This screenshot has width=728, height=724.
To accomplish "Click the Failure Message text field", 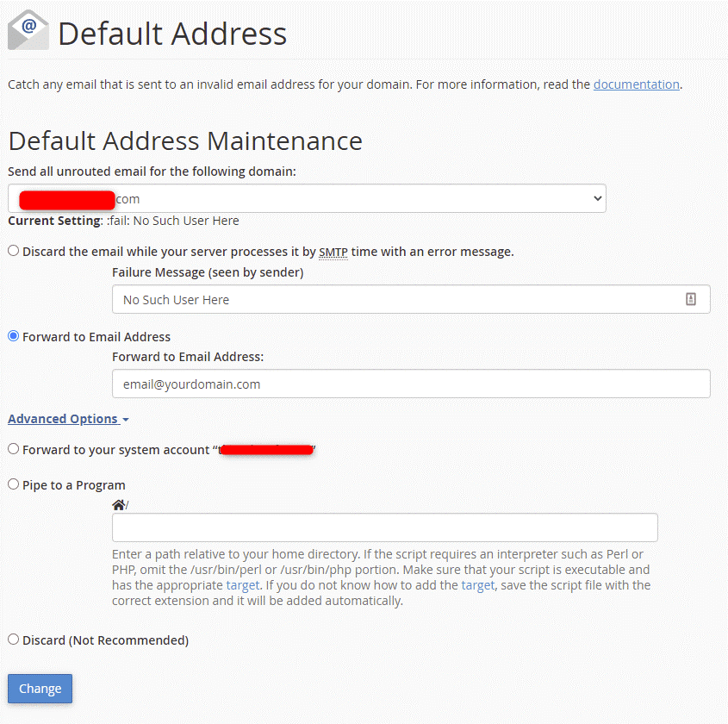I will tap(396, 299).
